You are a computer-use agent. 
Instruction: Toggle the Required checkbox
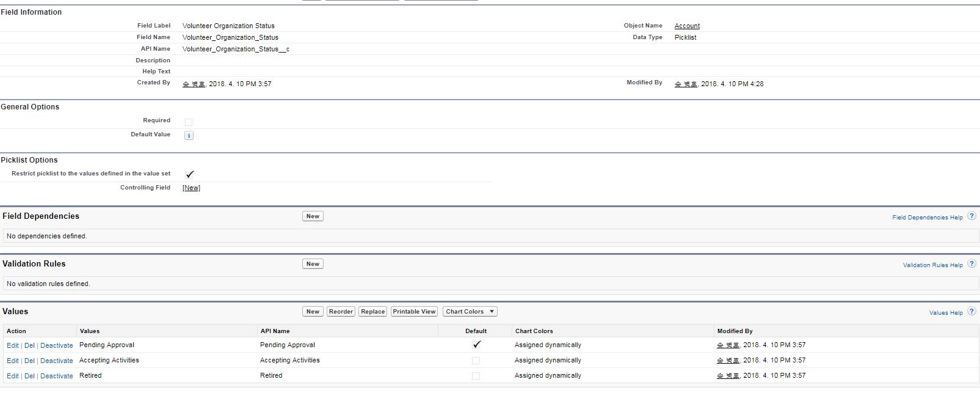tap(189, 122)
